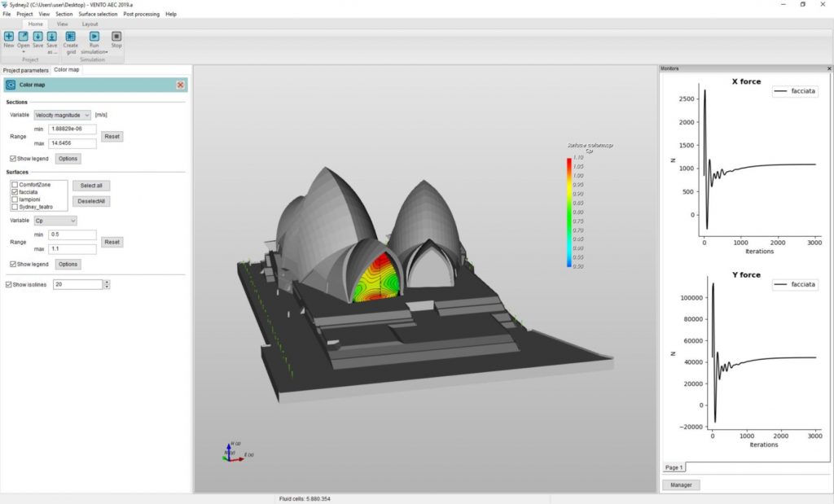Viewport: 834px width, 504px height.
Task: Open Sections legend Options
Action: (68, 159)
